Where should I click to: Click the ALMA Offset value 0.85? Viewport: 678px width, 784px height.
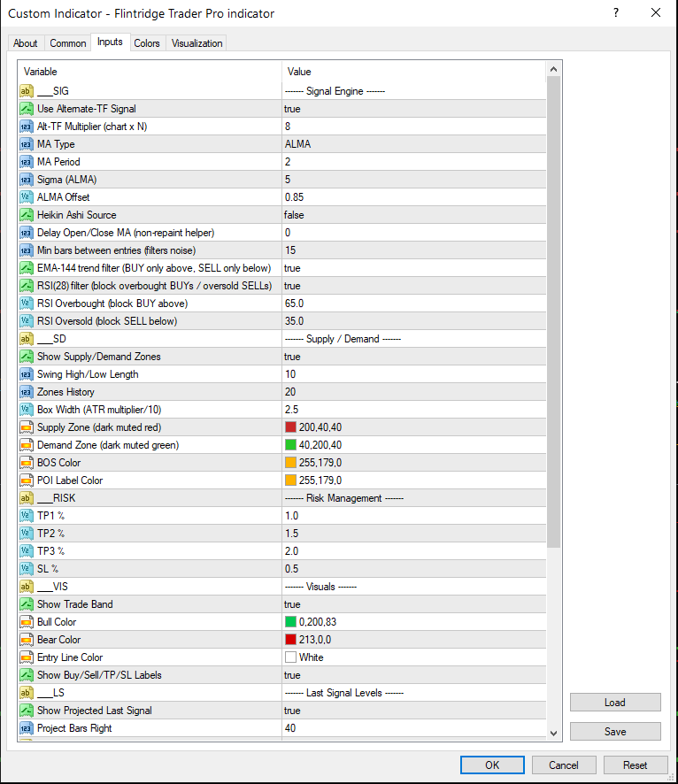[x=295, y=197]
